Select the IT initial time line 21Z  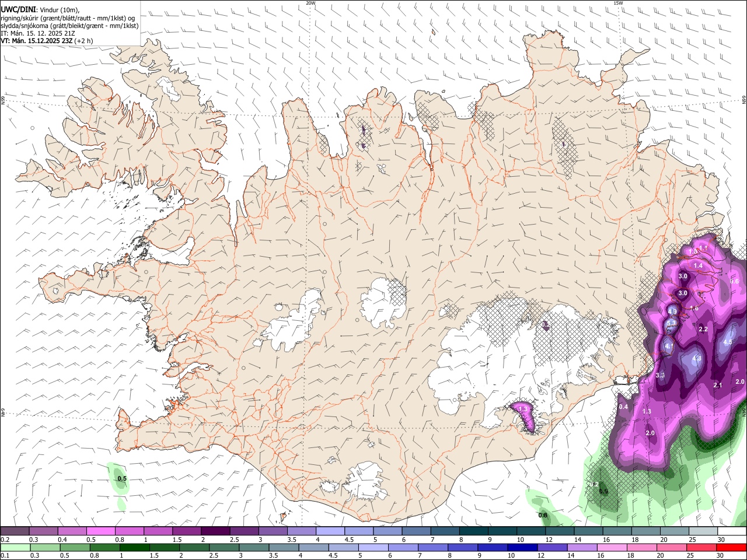tap(39, 33)
